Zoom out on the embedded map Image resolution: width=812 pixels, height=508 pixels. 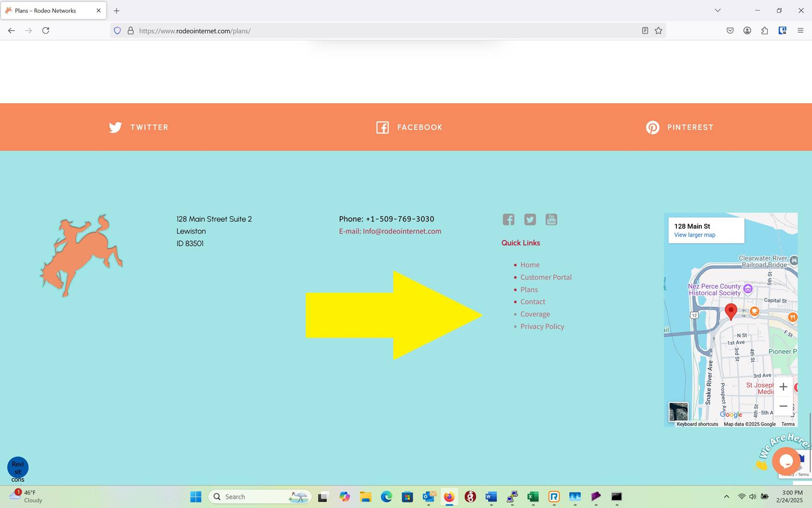pos(783,406)
